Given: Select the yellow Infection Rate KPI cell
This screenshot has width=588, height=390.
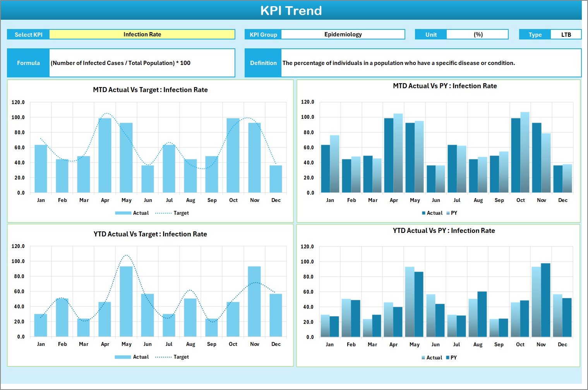Looking at the screenshot, I should coord(142,34).
